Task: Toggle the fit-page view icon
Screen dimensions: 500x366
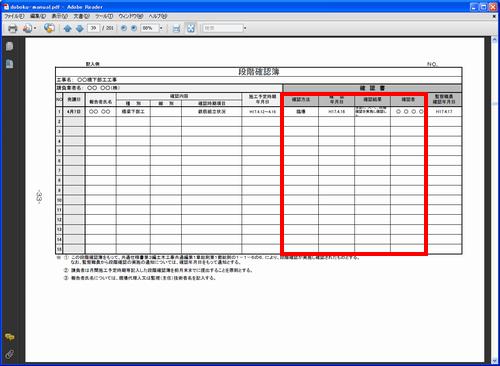Action: pyautogui.click(x=191, y=28)
